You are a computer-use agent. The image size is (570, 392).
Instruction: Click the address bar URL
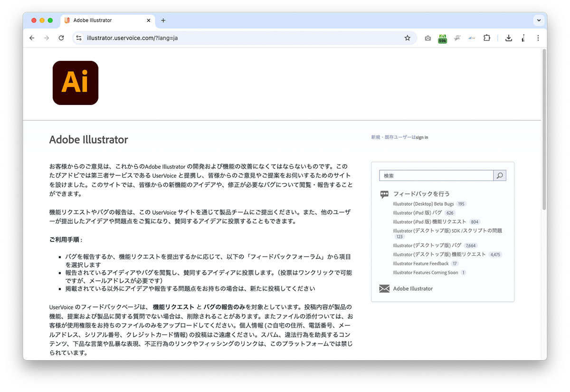tap(133, 38)
